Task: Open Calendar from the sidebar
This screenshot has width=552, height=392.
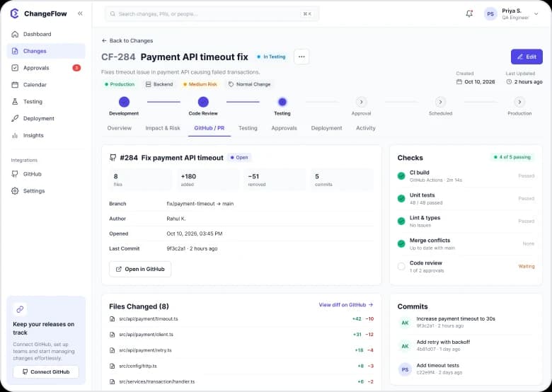Action: (46, 85)
